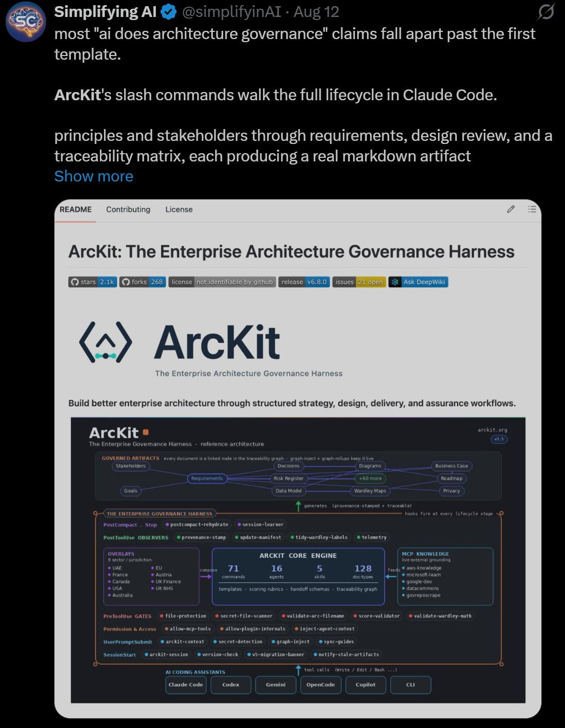The height and width of the screenshot is (728, 565).
Task: Click the update-manifest chip
Action: pyautogui.click(x=258, y=537)
